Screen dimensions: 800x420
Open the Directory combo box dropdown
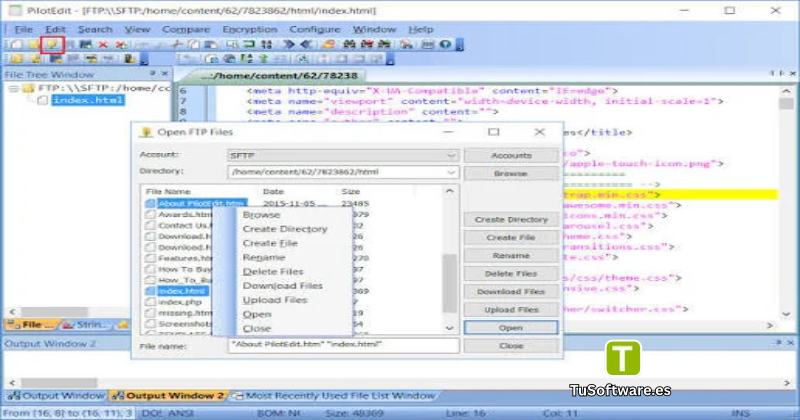(x=451, y=172)
